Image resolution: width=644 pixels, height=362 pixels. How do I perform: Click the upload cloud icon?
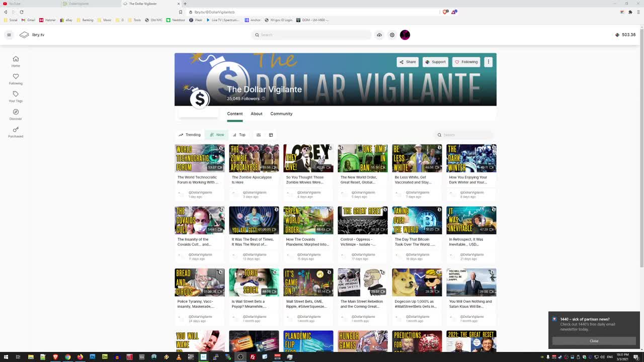(379, 35)
